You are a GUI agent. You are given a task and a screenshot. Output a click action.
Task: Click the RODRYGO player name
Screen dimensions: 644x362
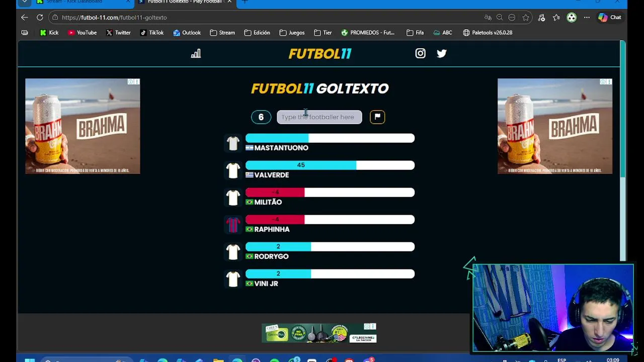click(272, 256)
